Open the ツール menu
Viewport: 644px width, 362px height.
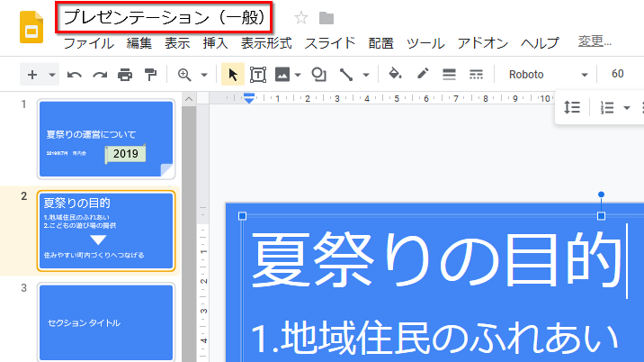tap(425, 43)
